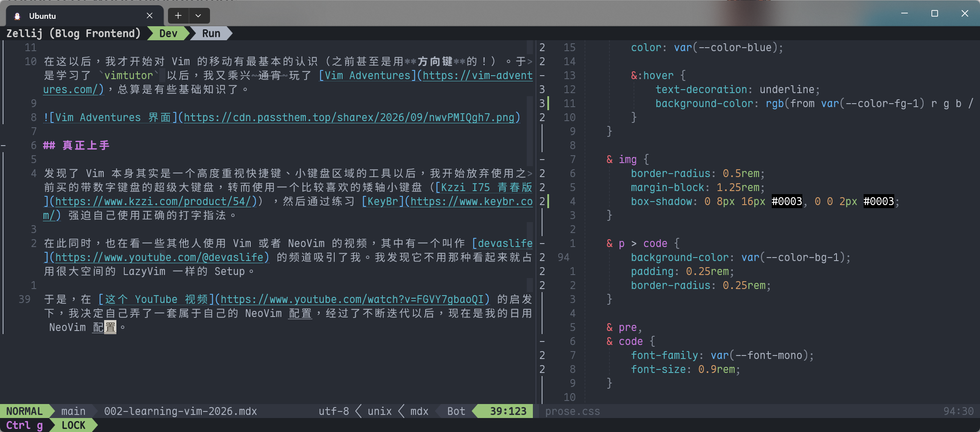980x432 pixels.
Task: Click the fold marker beside 真正上手 heading
Action: (3, 145)
